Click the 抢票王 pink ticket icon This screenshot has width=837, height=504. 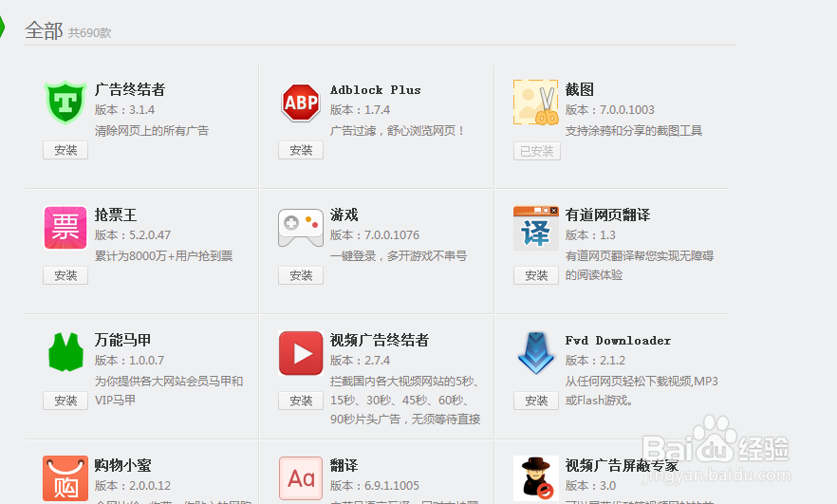click(x=65, y=228)
